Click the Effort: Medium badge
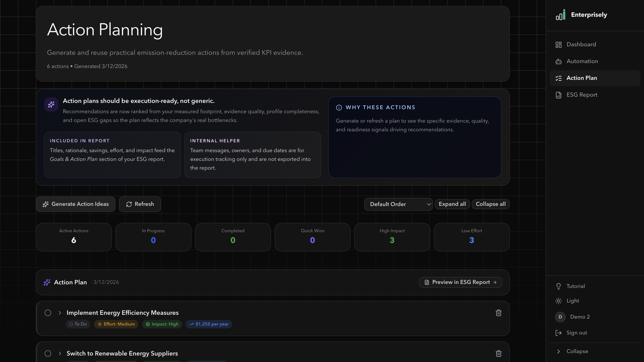The image size is (644, 362). click(116, 324)
